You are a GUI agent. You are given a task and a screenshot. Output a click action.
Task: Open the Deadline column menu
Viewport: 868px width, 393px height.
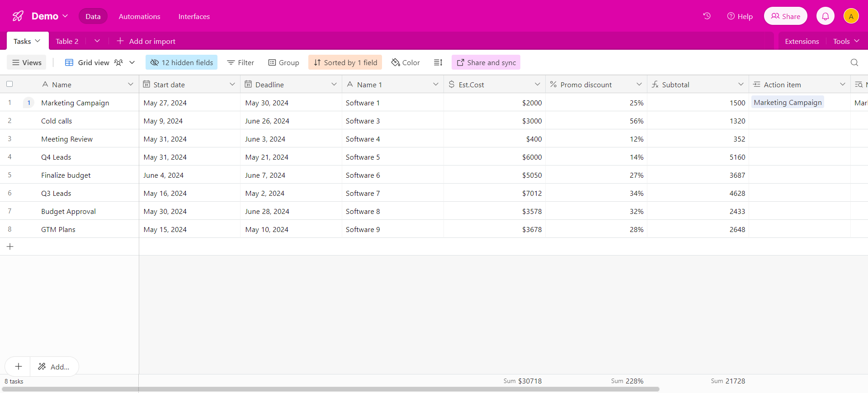334,84
